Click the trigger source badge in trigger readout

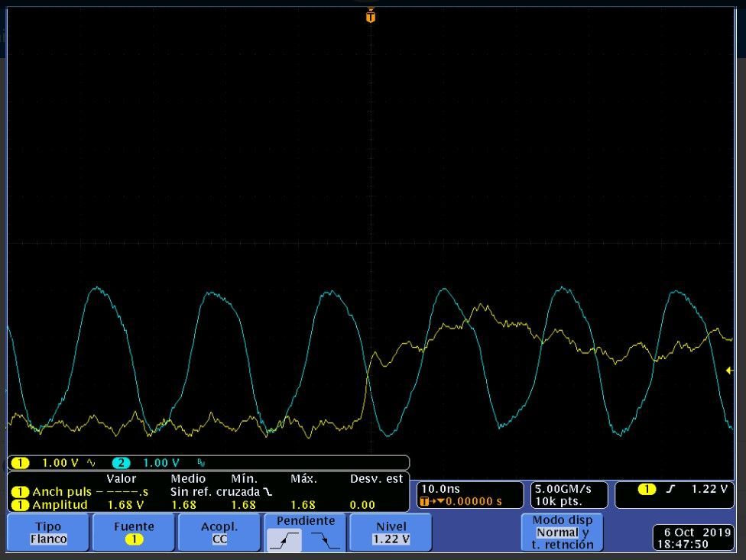pos(647,489)
